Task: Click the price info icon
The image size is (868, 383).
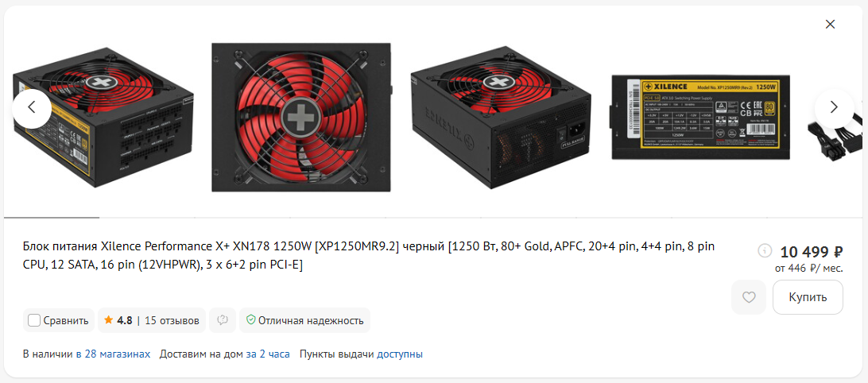Action: tap(765, 251)
